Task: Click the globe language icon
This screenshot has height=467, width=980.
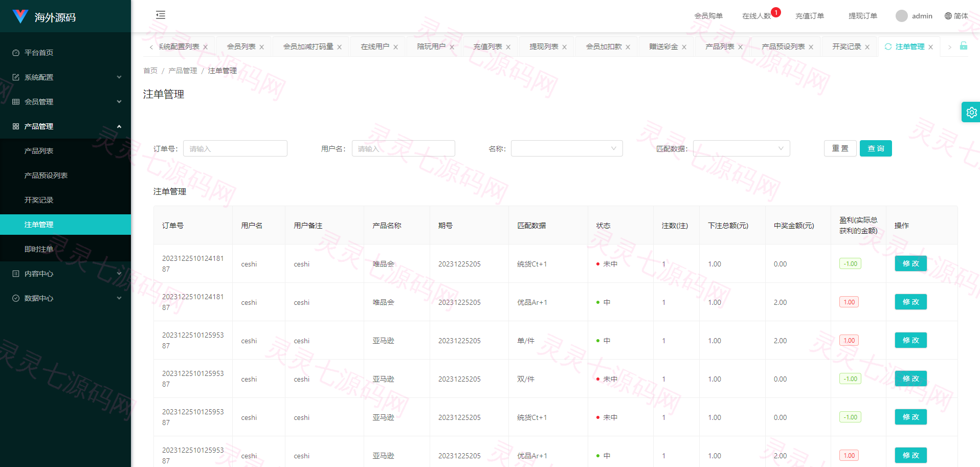Action: (948, 16)
